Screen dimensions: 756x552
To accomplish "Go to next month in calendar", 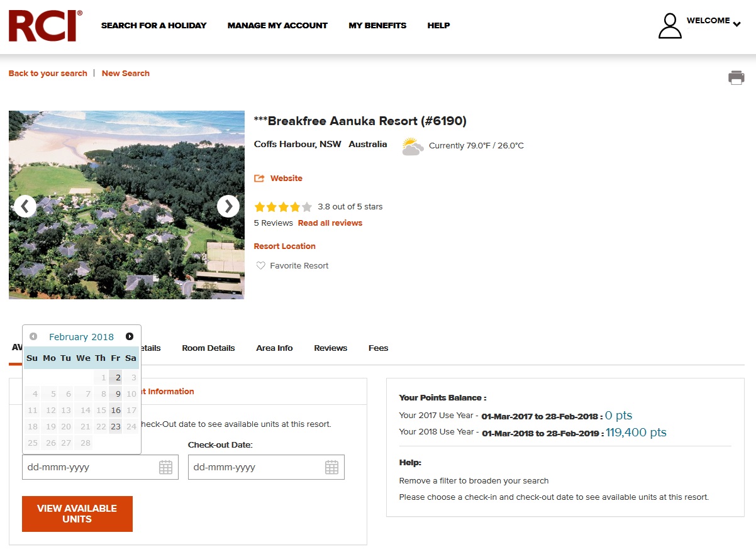I will (x=130, y=336).
